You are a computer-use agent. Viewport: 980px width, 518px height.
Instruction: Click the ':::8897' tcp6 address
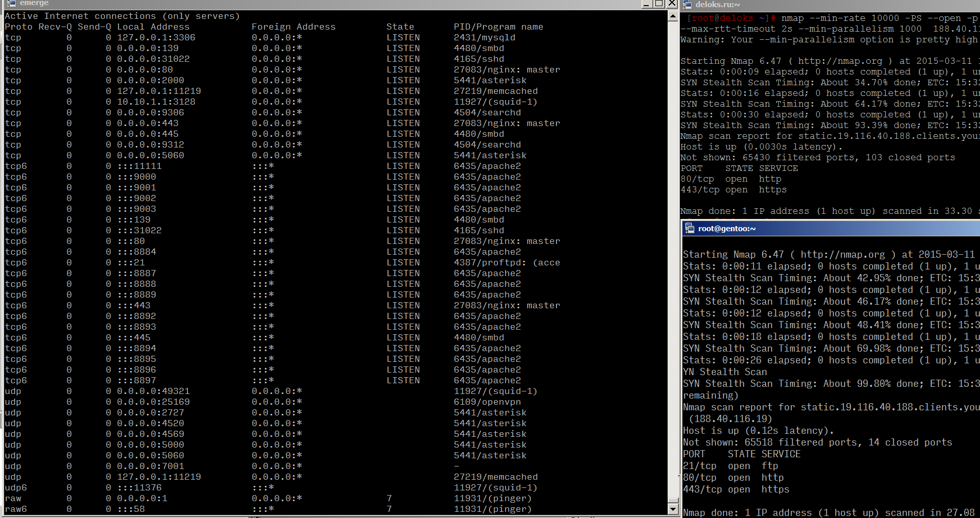pos(136,380)
